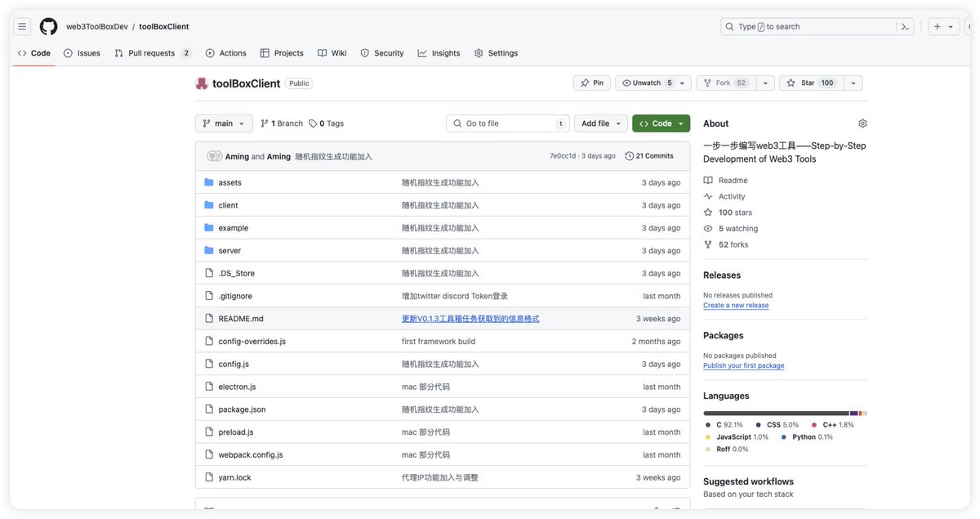Screen dimensions: 980x519
Task: Open the .gitignore file
Action: point(235,296)
